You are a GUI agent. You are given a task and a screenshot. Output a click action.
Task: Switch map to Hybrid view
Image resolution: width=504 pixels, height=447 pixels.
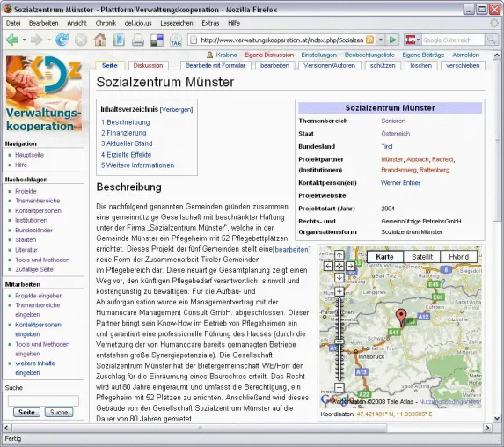click(458, 257)
